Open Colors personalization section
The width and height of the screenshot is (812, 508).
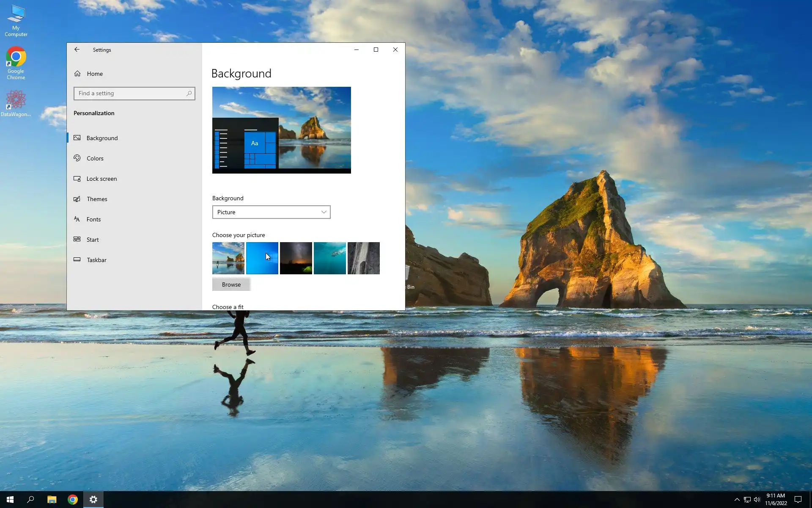pos(95,158)
